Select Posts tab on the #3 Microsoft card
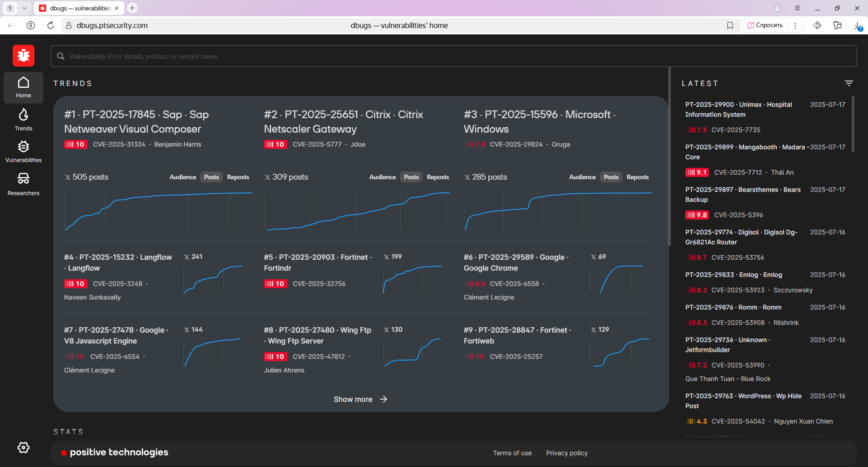The width and height of the screenshot is (868, 467). click(x=611, y=177)
